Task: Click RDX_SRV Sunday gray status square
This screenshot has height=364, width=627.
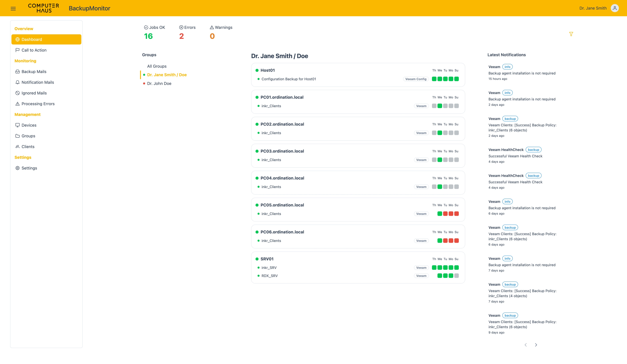Action: coord(457,276)
